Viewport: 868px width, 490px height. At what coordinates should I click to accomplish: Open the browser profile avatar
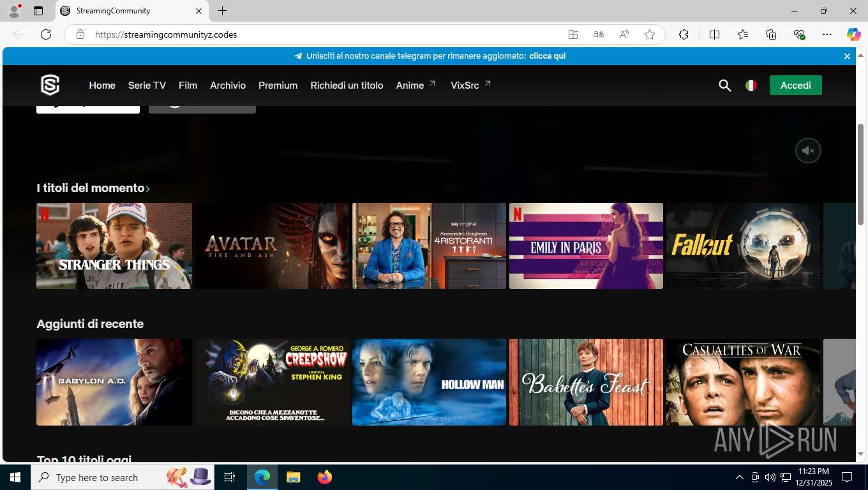click(x=14, y=11)
